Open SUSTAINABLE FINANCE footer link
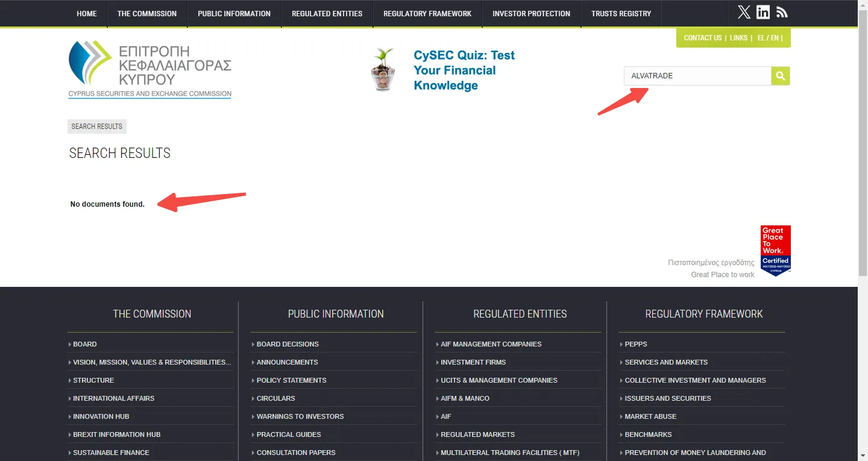 (x=111, y=453)
